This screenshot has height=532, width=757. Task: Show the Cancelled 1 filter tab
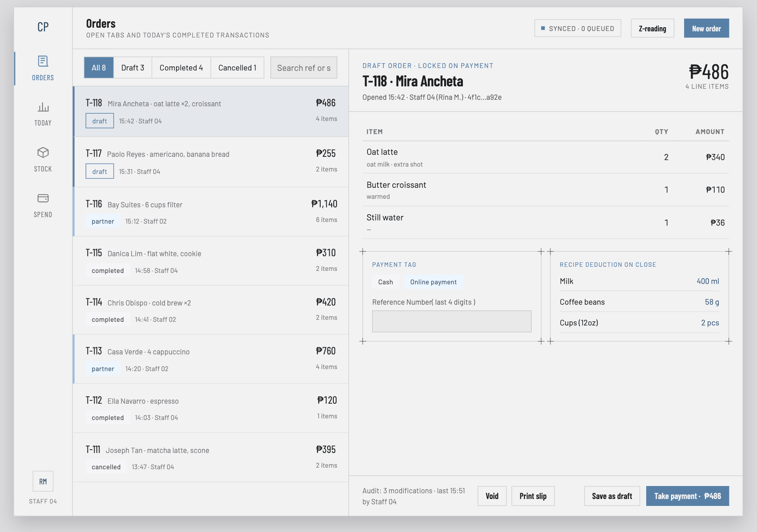(237, 68)
